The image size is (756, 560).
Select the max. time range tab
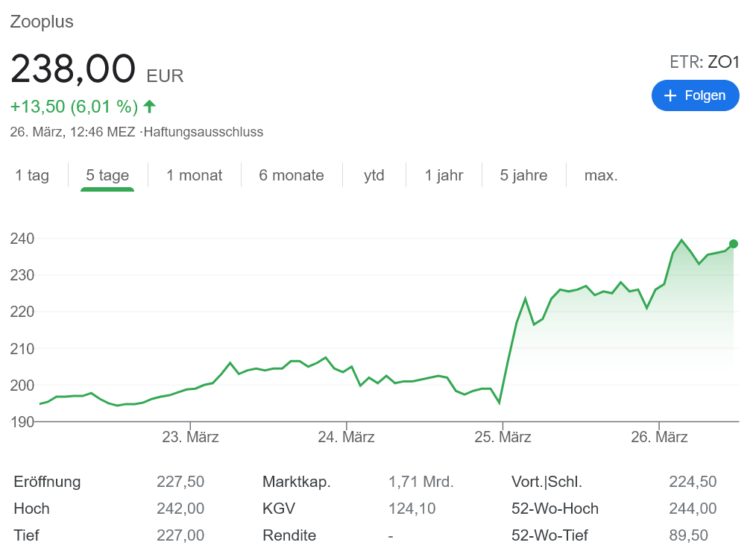pyautogui.click(x=601, y=175)
